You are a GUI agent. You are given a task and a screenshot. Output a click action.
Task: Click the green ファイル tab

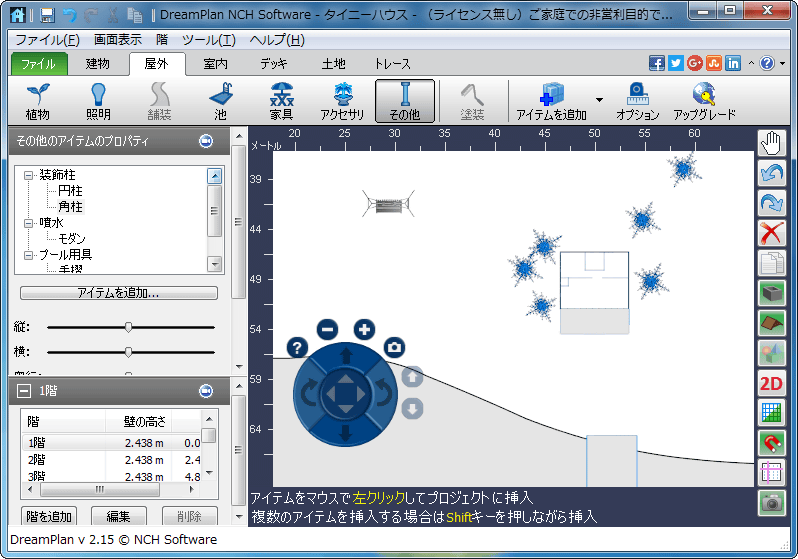coord(39,64)
